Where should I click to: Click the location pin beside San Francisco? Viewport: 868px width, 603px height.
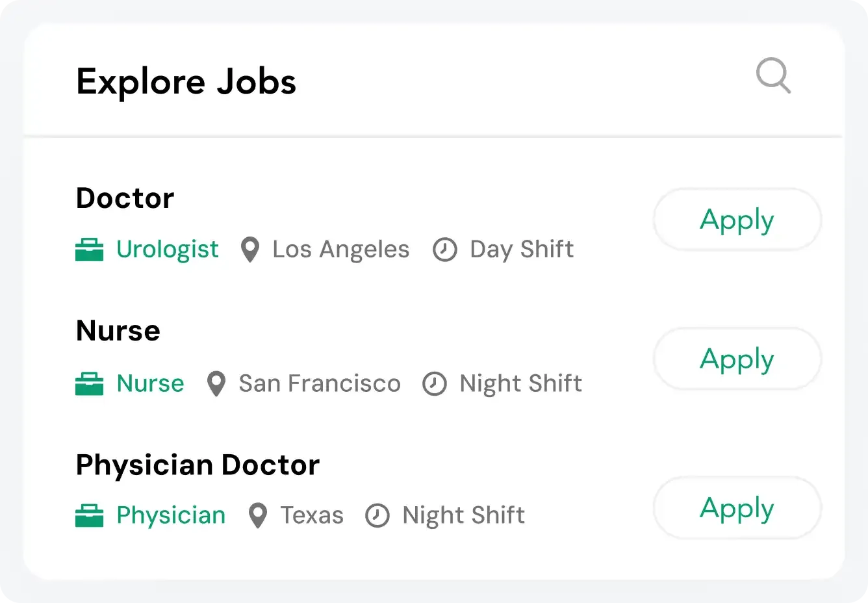coord(216,384)
